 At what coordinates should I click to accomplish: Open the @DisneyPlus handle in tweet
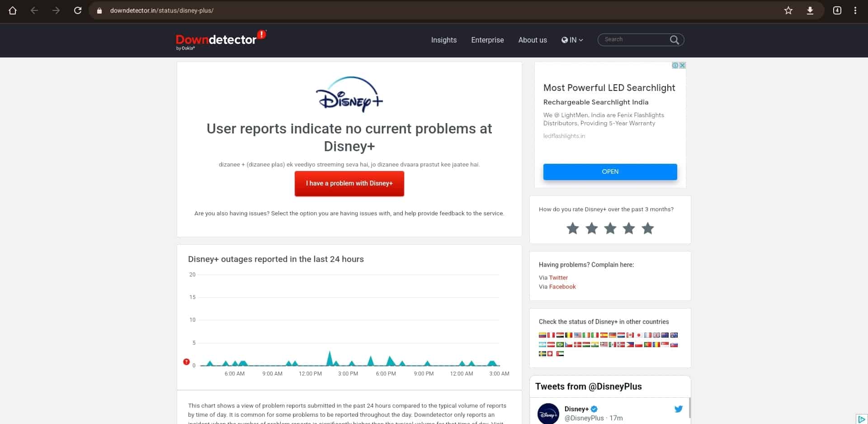(584, 418)
